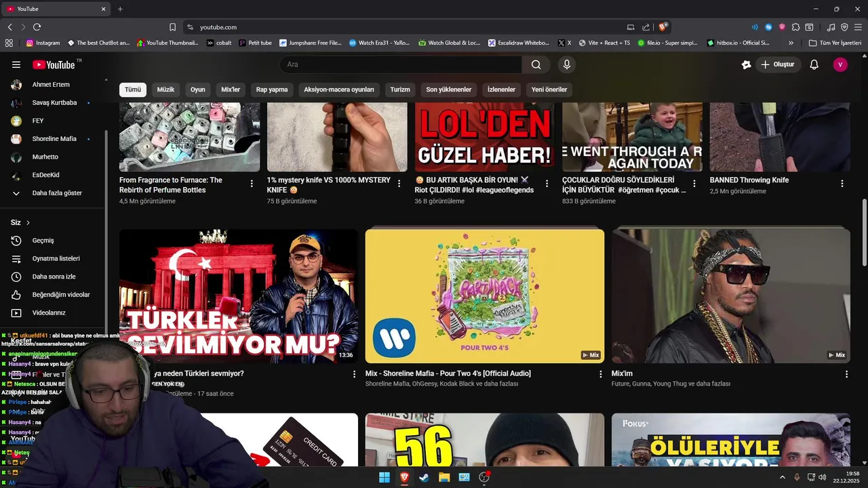Select the Mix'ler filter chip
The width and height of the screenshot is (868, 488).
[x=231, y=89]
